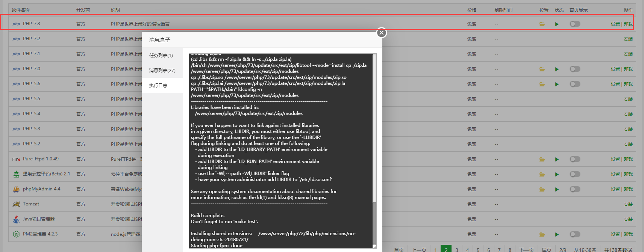Click the 消息盒子 dialog title
Screen dimensions: 644x252
coord(160,40)
